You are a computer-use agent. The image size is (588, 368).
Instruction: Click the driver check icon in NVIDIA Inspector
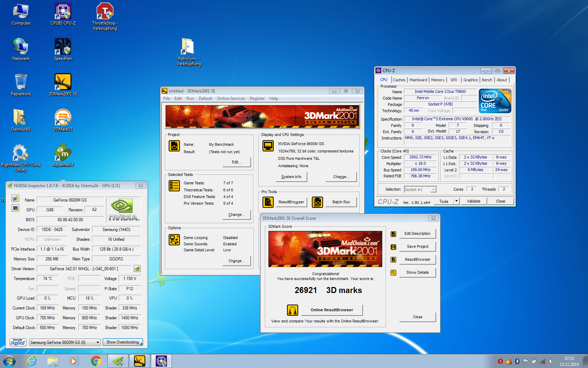[137, 269]
